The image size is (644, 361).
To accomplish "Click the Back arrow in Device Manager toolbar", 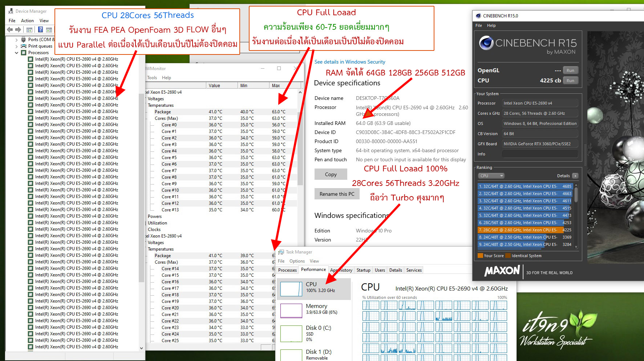I will [10, 30].
